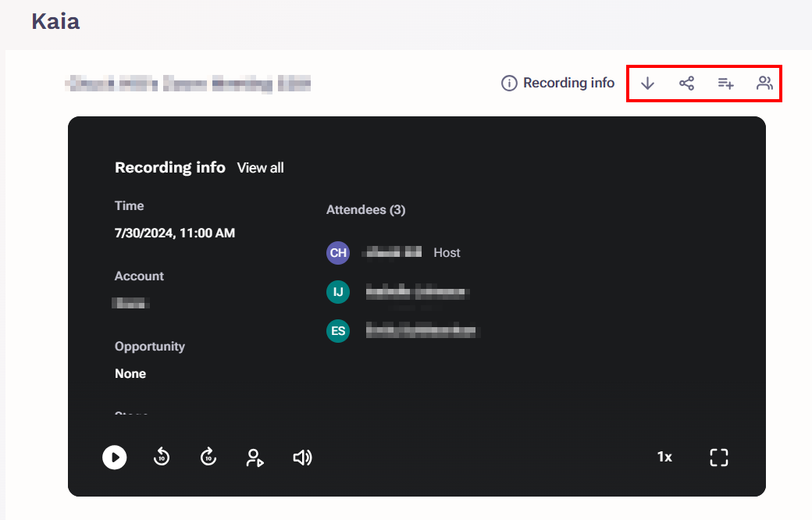
Task: Select the ES attendee avatar
Action: pyautogui.click(x=338, y=331)
